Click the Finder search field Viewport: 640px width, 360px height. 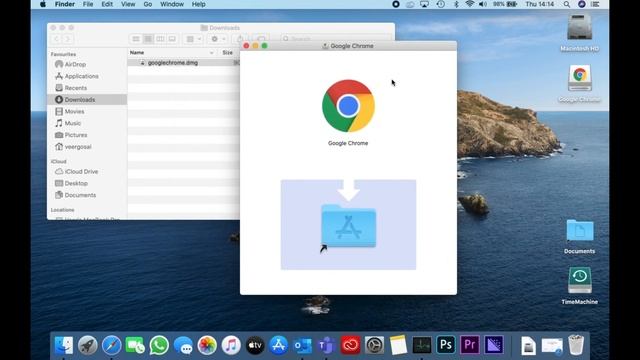[336, 39]
